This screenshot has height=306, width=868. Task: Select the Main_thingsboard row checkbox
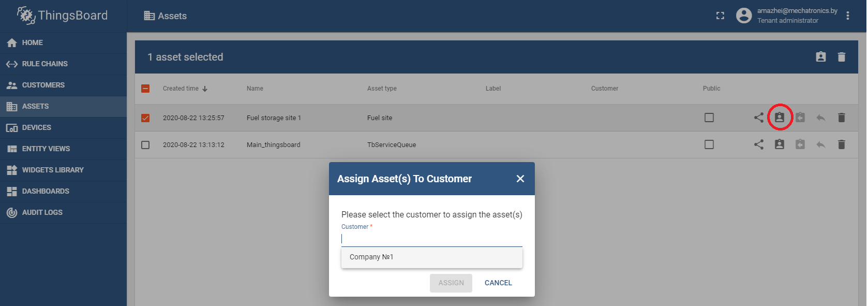pyautogui.click(x=145, y=145)
